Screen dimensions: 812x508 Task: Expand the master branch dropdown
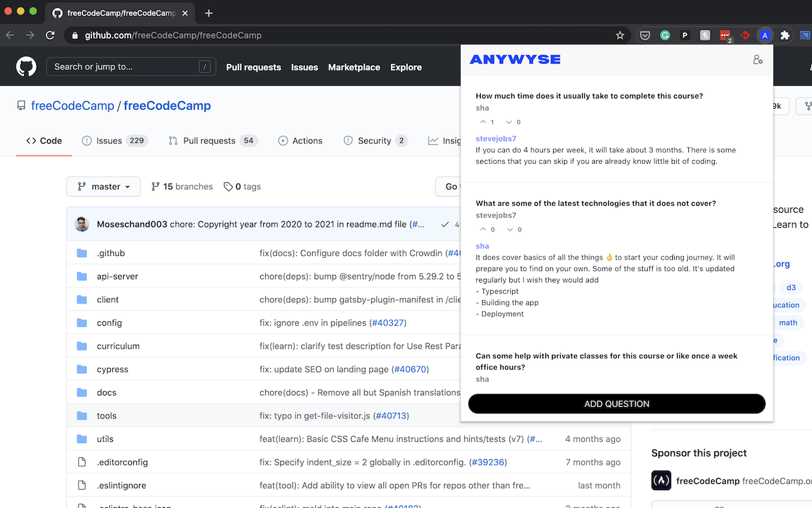tap(103, 187)
